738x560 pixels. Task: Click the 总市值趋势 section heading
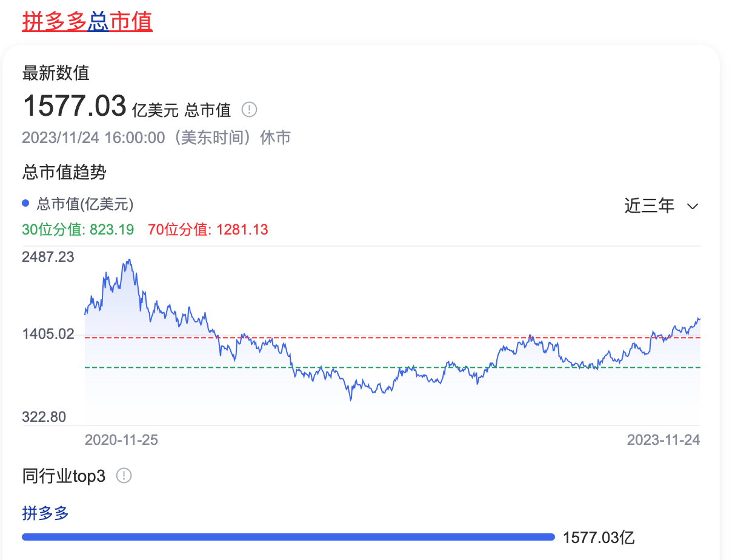point(64,173)
